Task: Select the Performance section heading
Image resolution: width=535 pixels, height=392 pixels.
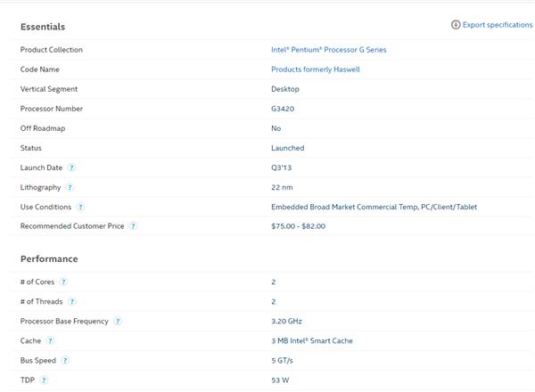Action: click(x=49, y=258)
